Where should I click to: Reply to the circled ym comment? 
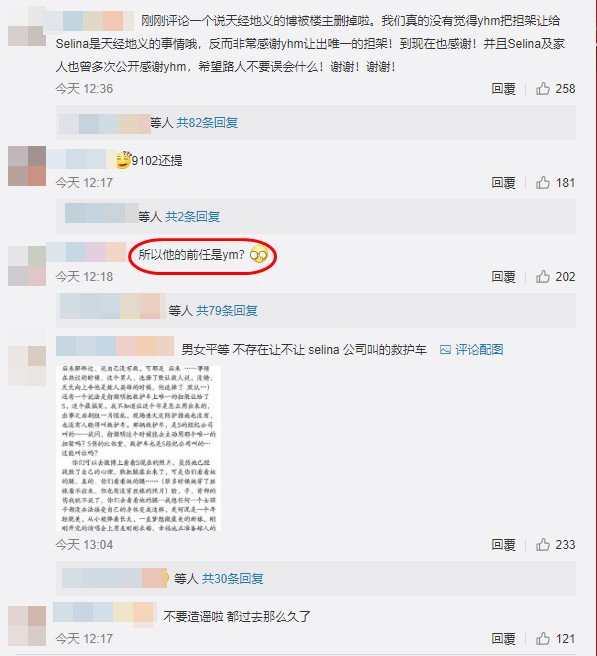(503, 277)
